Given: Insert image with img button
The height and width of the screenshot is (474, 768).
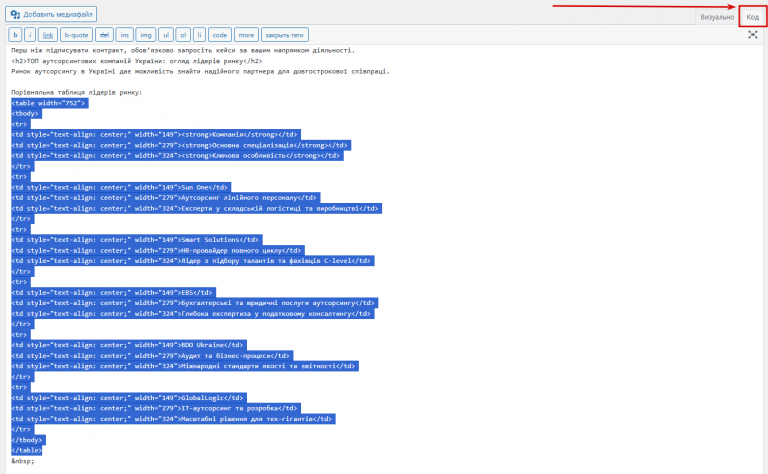Looking at the screenshot, I should click(146, 35).
